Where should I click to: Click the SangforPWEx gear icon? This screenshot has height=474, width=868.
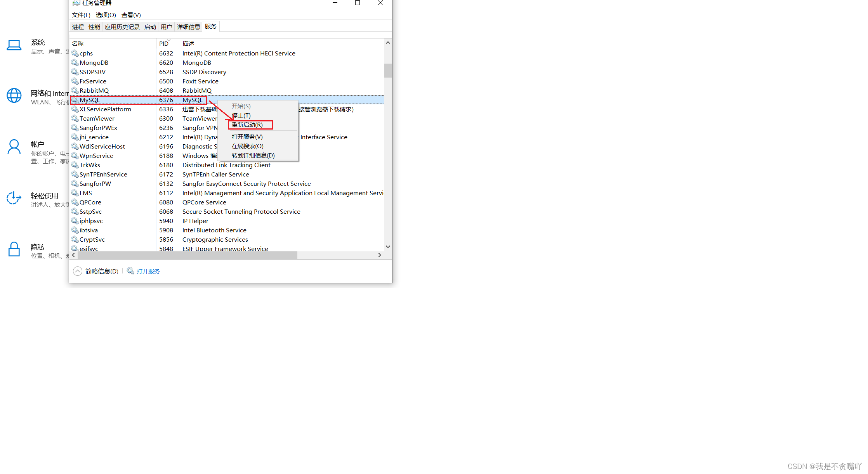pyautogui.click(x=75, y=128)
